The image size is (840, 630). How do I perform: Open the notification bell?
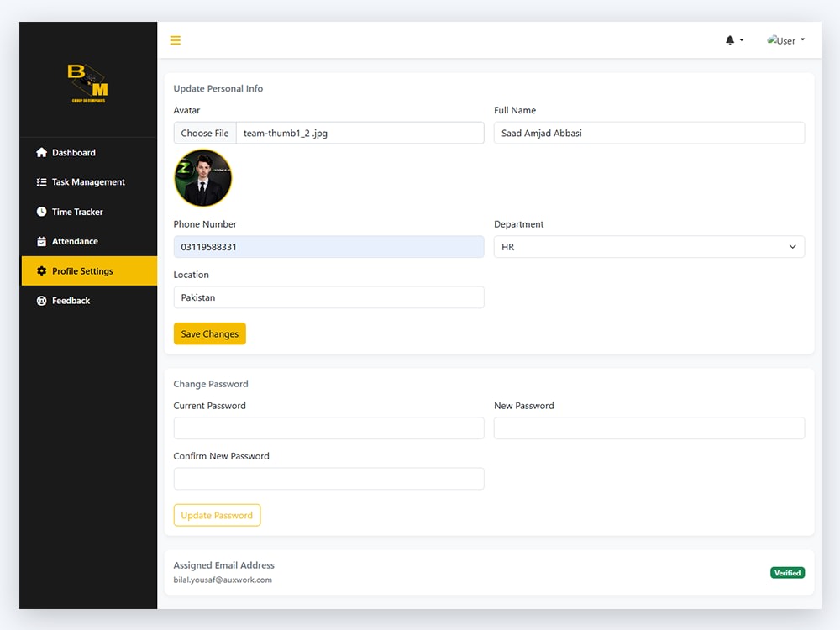(730, 40)
